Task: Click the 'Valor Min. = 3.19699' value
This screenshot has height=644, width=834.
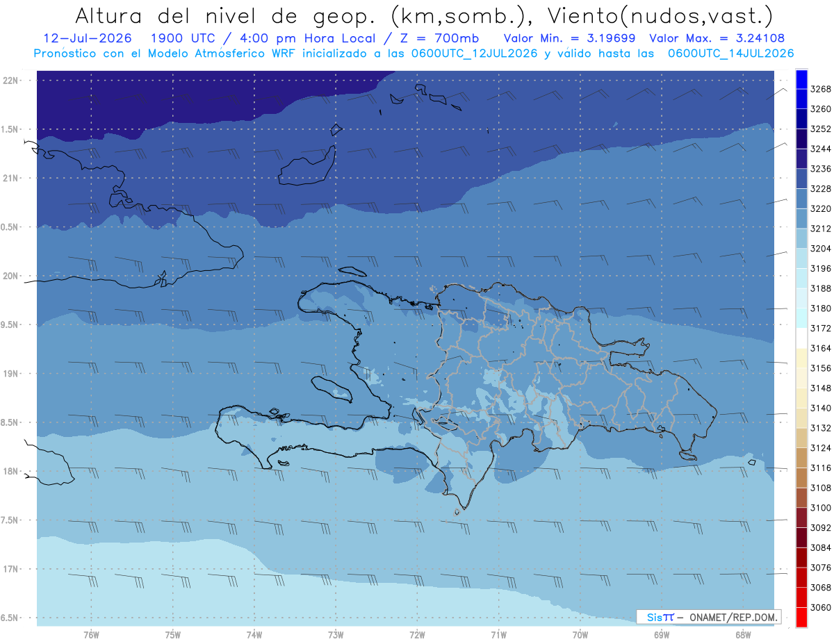Action: pos(570,38)
